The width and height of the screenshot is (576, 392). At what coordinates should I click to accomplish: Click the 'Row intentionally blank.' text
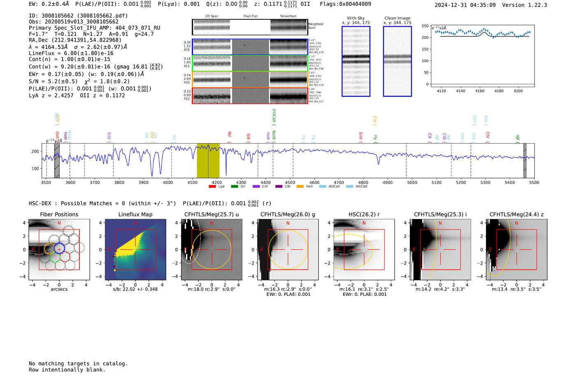coord(67,370)
